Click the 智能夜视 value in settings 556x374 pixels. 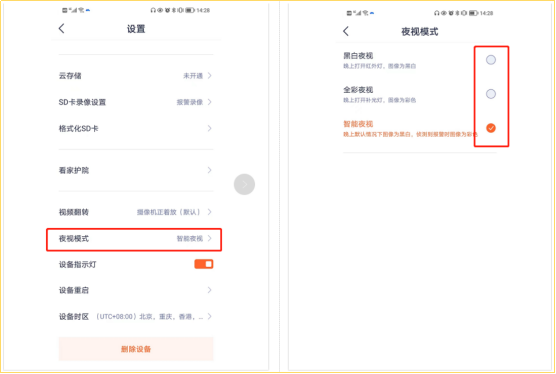tap(190, 238)
